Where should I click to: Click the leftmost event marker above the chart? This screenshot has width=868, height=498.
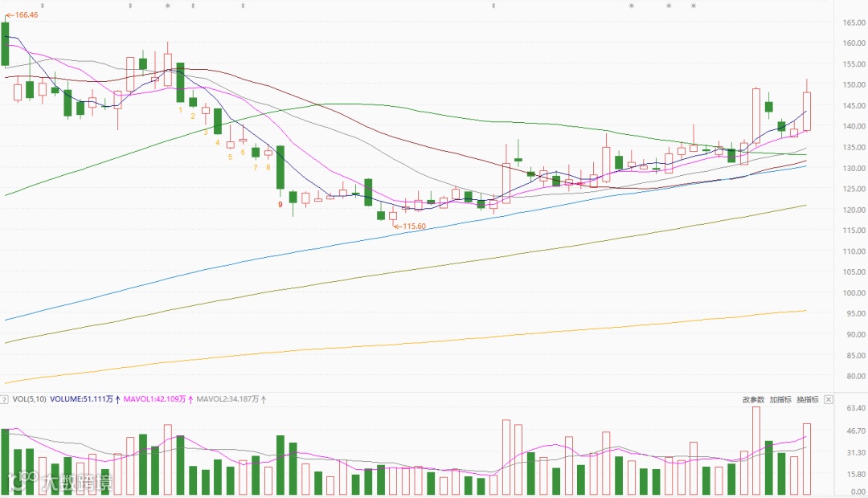(43, 6)
